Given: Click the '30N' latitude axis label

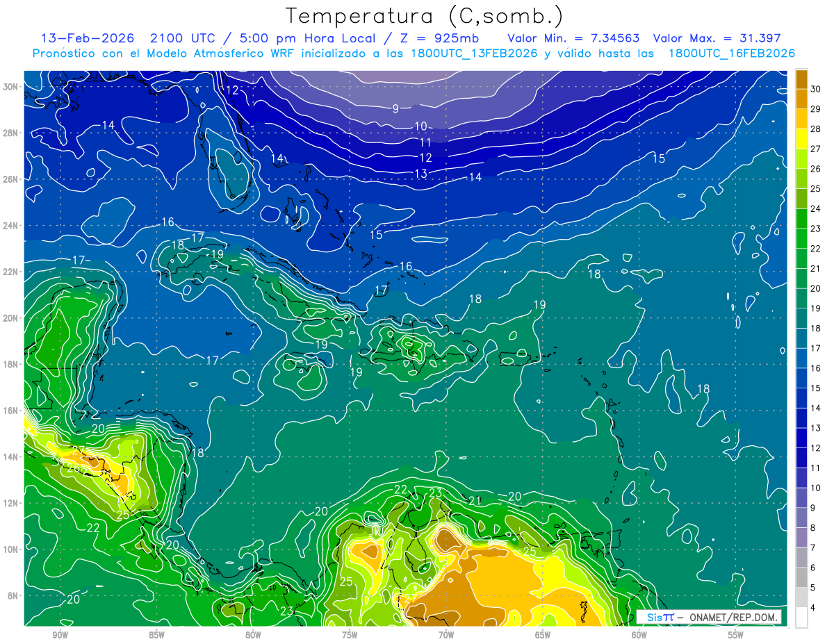Looking at the screenshot, I should coord(11,86).
